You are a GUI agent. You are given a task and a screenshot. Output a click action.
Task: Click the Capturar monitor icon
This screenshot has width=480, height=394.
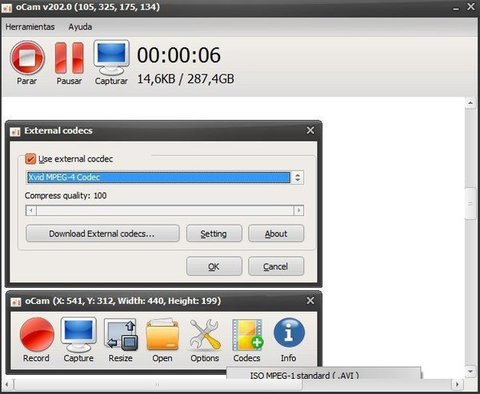[111, 58]
